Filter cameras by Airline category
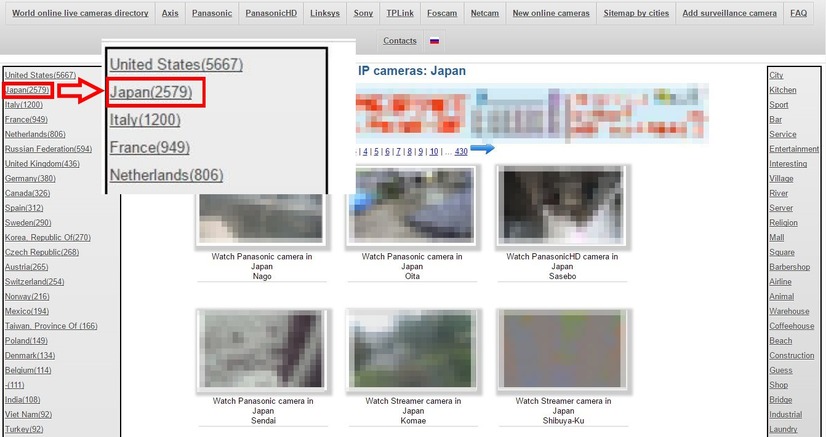The height and width of the screenshot is (437, 826). tap(780, 282)
